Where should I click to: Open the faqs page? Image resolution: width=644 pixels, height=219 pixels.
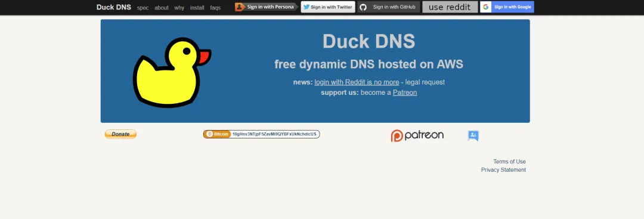[215, 7]
